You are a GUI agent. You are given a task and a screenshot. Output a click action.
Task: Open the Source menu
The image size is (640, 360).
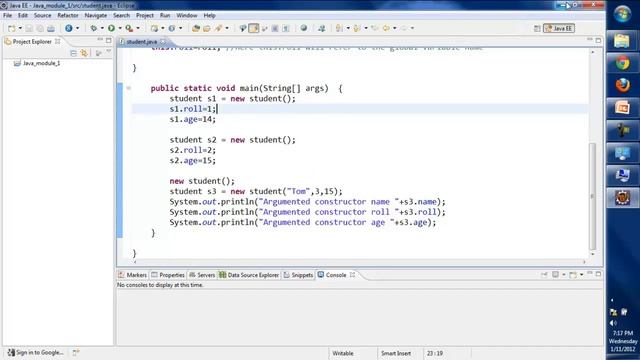[x=42, y=16]
